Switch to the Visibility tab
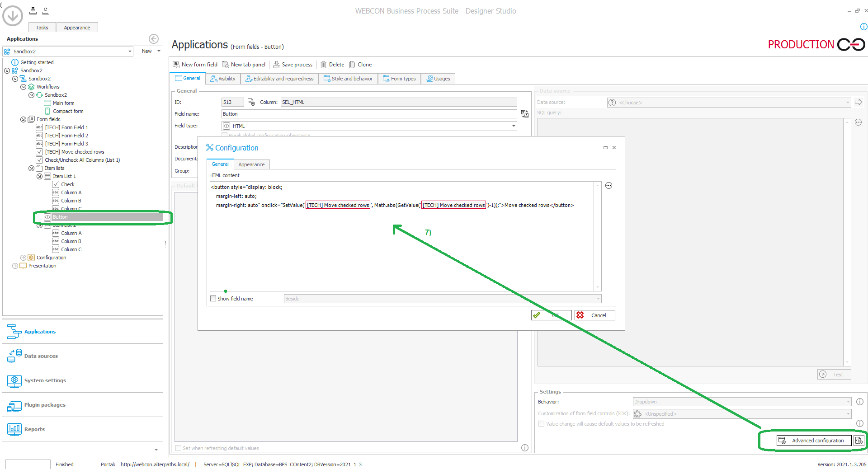This screenshot has width=868, height=469. pos(222,79)
